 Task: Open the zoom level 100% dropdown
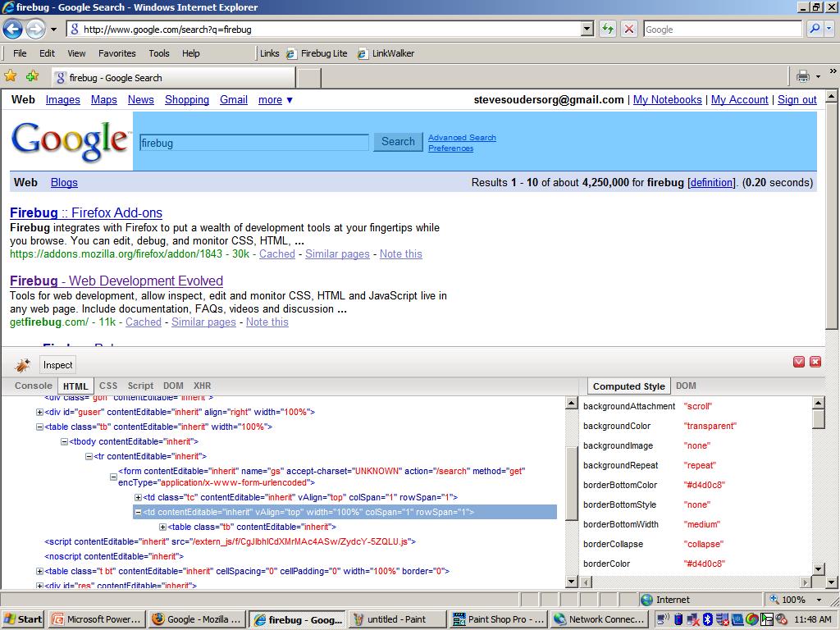[x=819, y=600]
